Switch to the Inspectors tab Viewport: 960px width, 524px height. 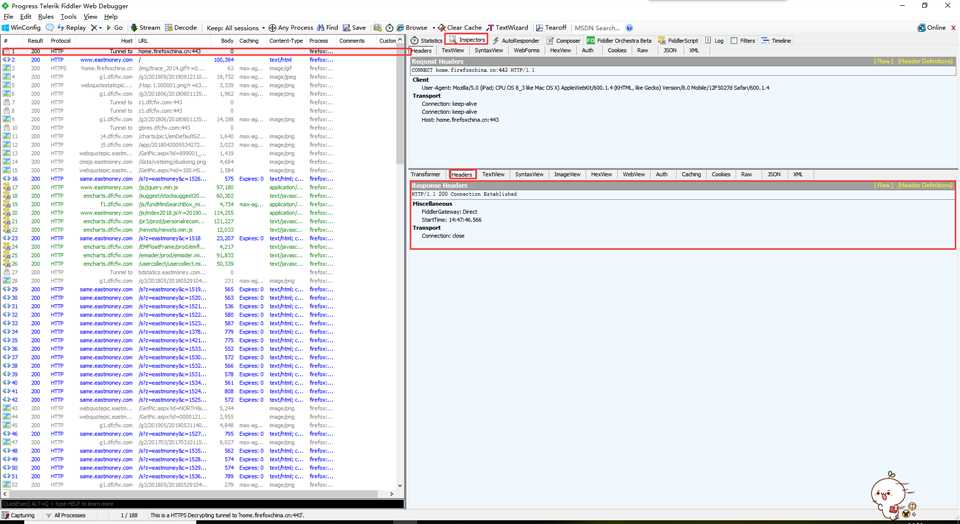pos(467,40)
